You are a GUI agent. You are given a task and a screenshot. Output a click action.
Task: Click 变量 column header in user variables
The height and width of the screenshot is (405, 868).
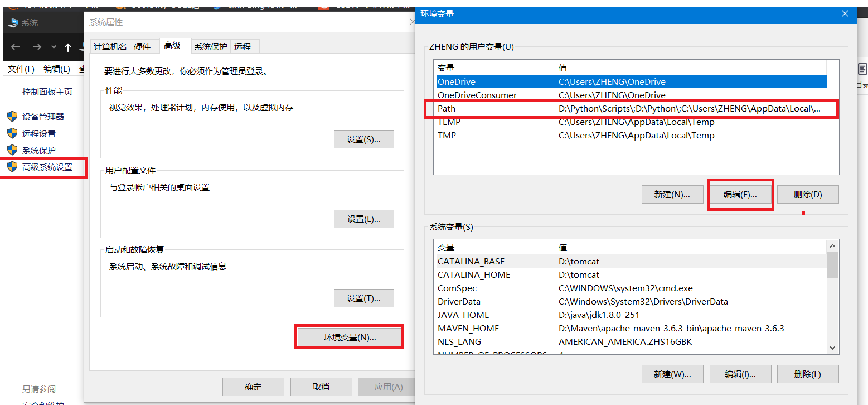(494, 67)
